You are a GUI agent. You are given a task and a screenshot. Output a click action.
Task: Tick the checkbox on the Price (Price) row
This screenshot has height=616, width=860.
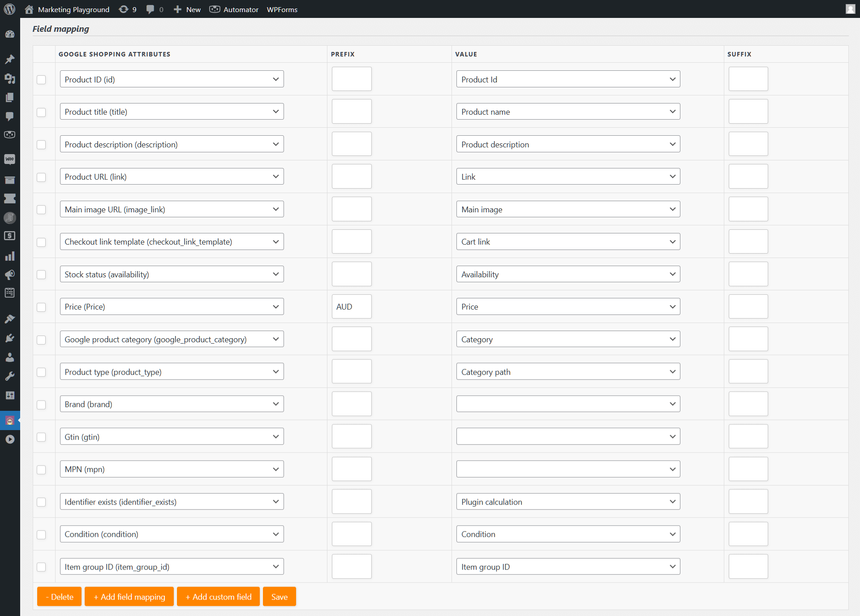pos(41,307)
